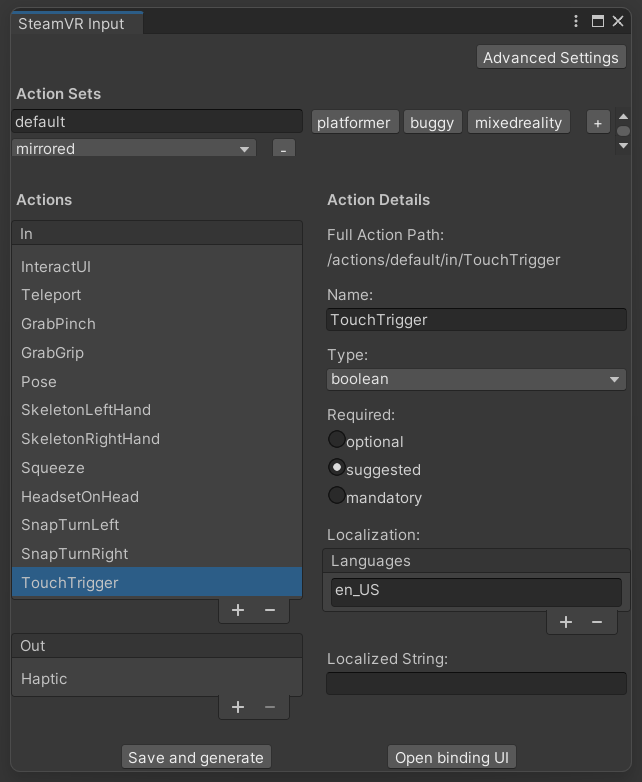Add a new action set with plus

[x=598, y=123]
